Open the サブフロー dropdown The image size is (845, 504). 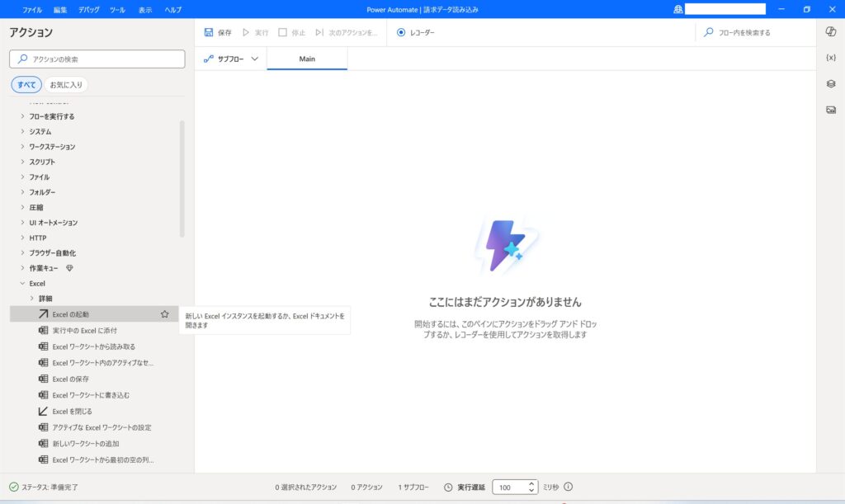[x=231, y=59]
